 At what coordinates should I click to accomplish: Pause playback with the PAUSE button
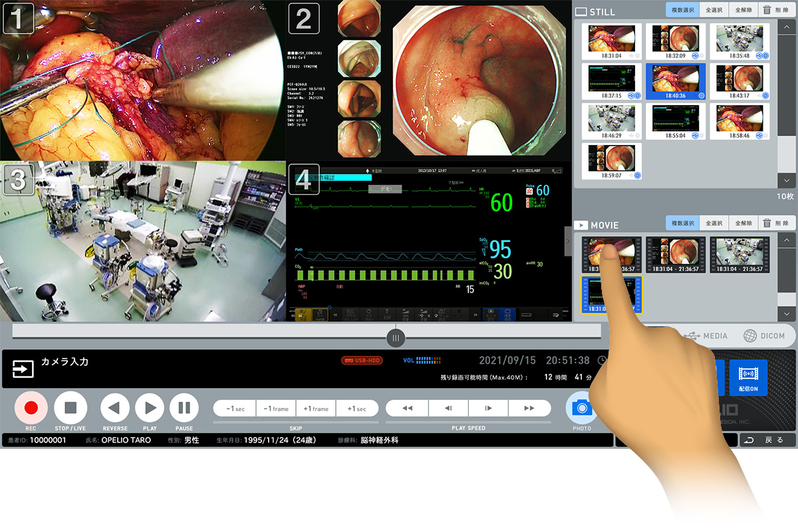pyautogui.click(x=184, y=408)
